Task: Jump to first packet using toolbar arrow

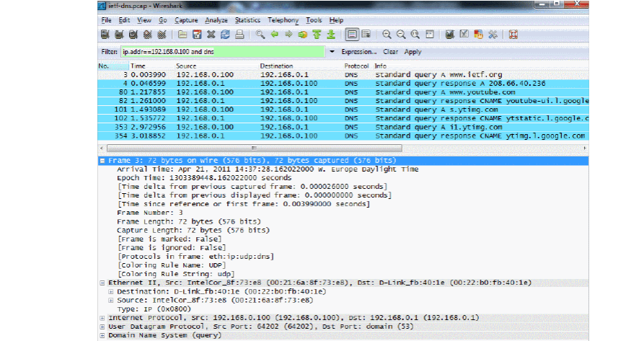Action: click(x=317, y=34)
